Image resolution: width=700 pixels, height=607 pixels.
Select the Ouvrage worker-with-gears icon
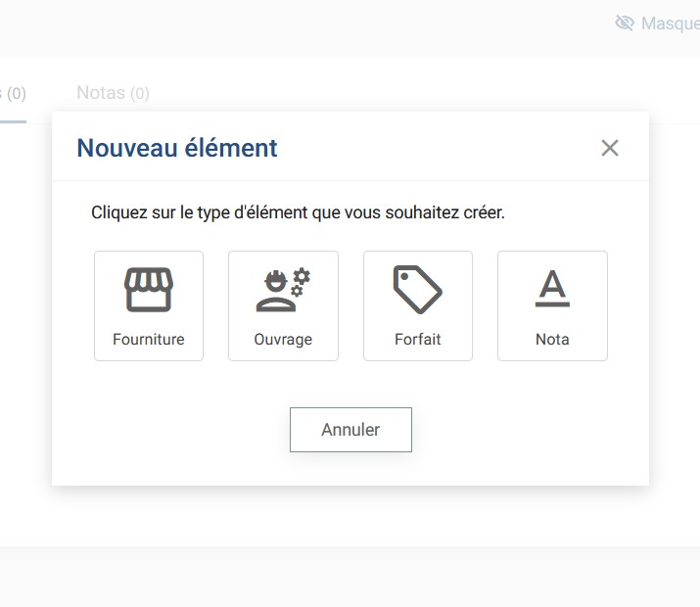pyautogui.click(x=283, y=290)
